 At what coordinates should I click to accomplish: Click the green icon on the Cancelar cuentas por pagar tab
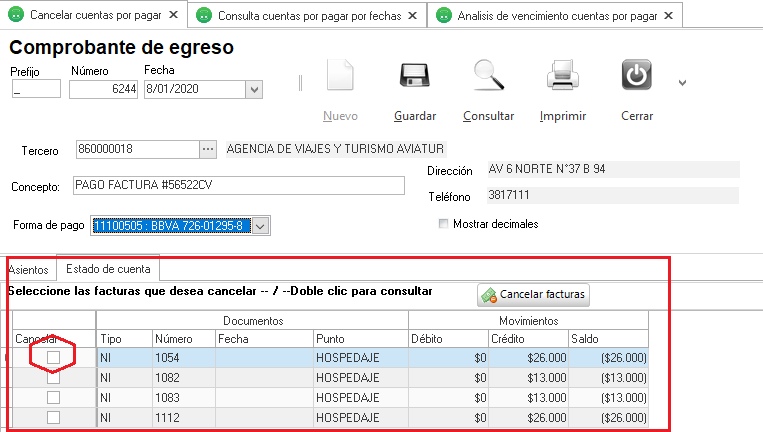click(x=16, y=15)
